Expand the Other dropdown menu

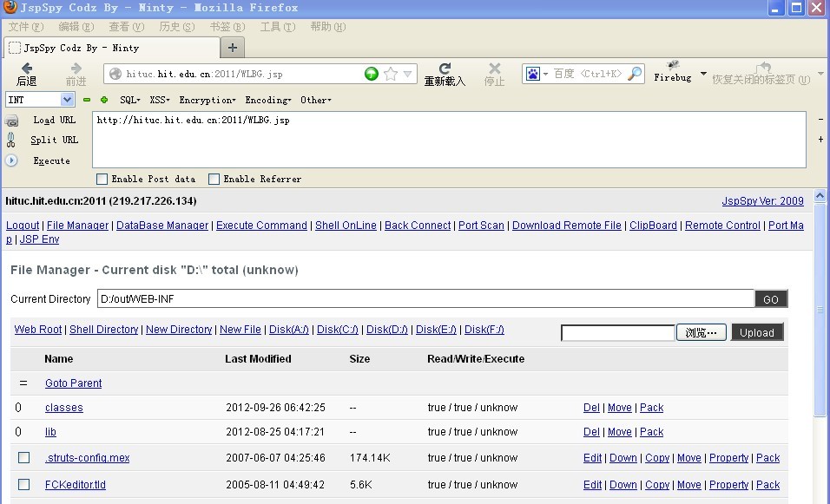tap(316, 100)
